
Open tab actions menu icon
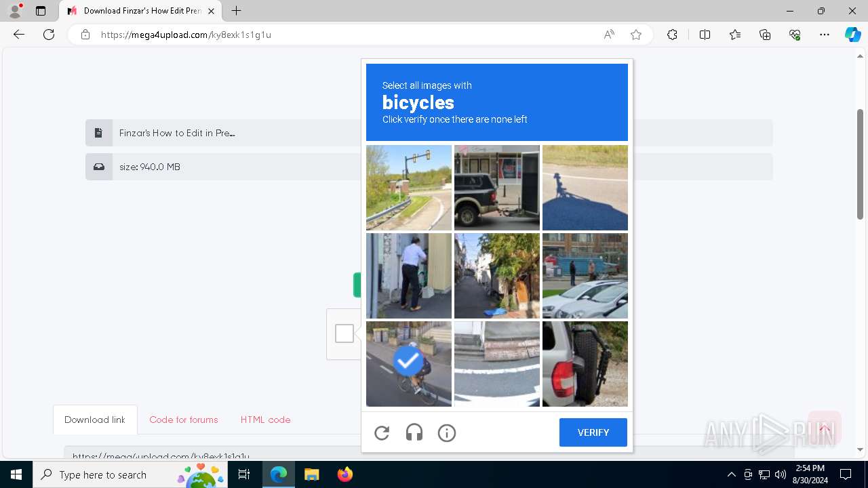click(x=41, y=11)
